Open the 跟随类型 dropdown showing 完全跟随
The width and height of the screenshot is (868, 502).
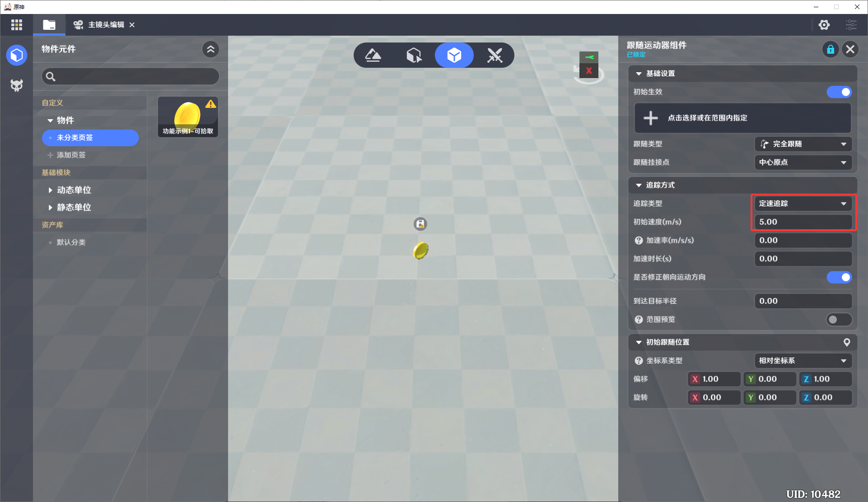click(803, 144)
